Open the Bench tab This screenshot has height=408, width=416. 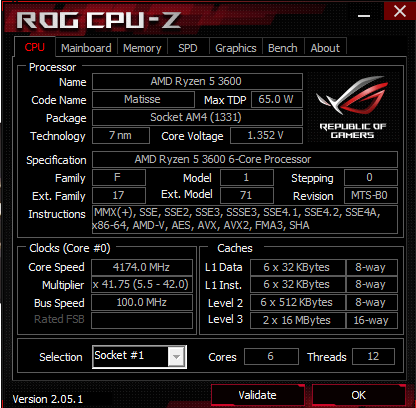(283, 48)
